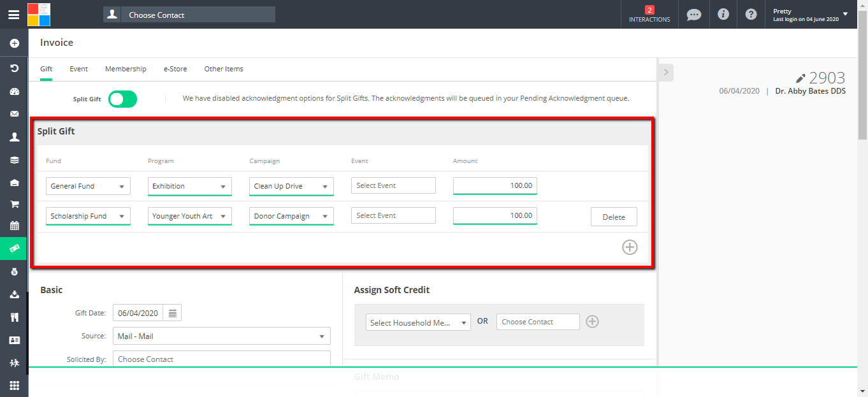Open the Gift Date calendar picker

[x=172, y=313]
